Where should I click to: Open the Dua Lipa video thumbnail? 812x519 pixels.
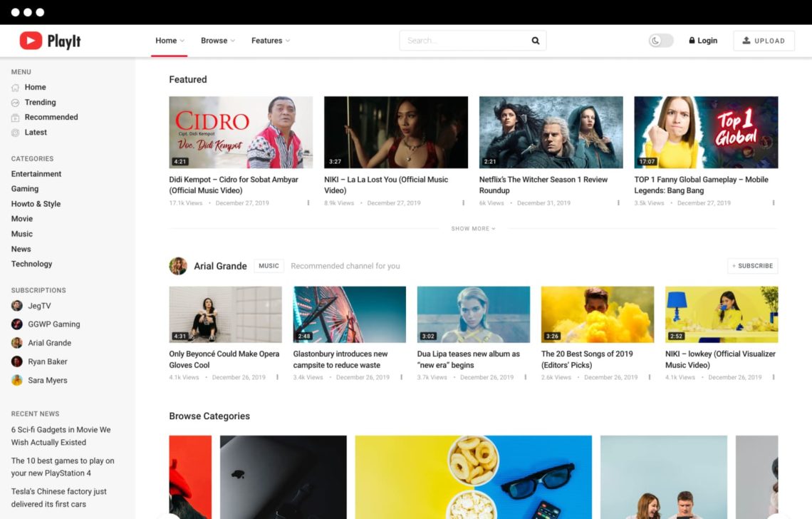click(473, 313)
